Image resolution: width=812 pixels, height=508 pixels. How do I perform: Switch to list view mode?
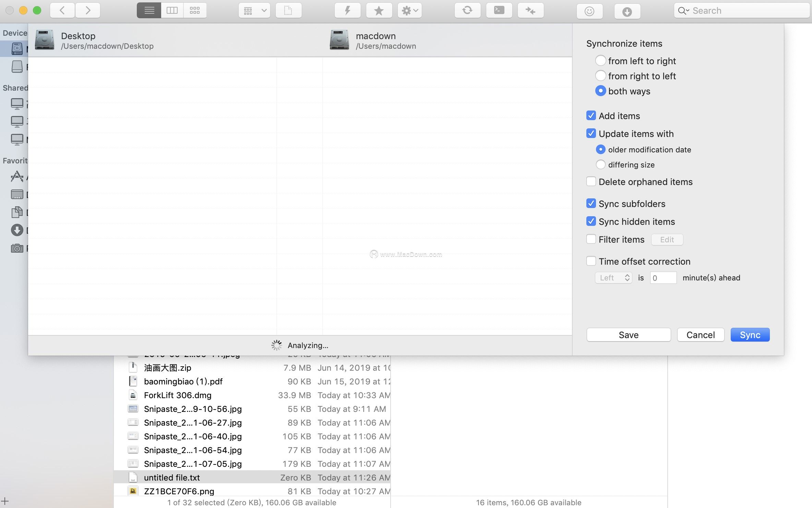coord(149,11)
